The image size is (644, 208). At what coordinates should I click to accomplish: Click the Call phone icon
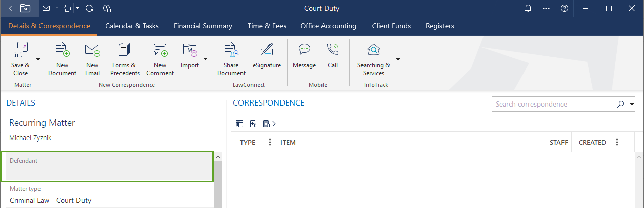(x=333, y=51)
